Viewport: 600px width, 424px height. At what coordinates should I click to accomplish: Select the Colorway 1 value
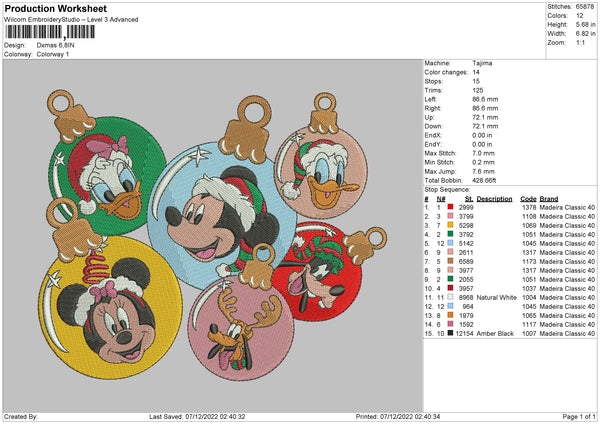point(53,54)
